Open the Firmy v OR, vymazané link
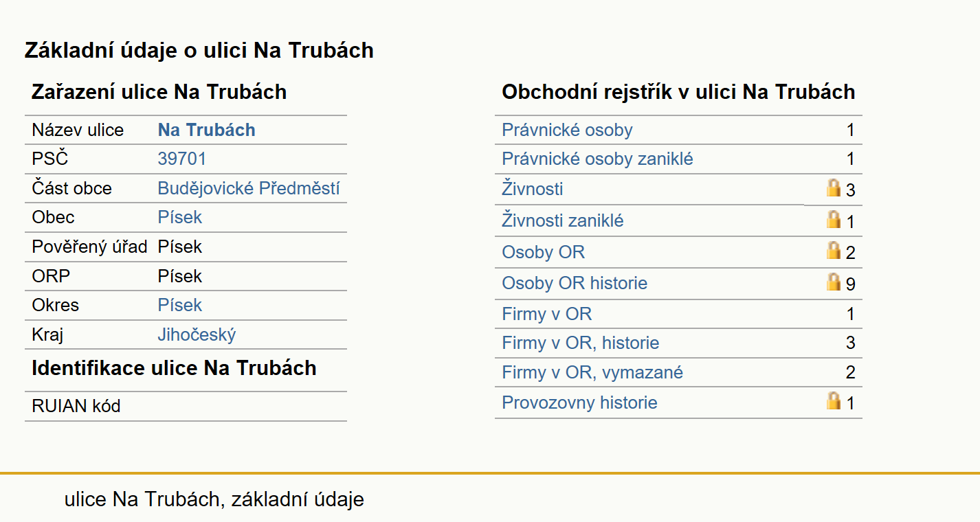Screen dimensions: 980x522 [592, 372]
